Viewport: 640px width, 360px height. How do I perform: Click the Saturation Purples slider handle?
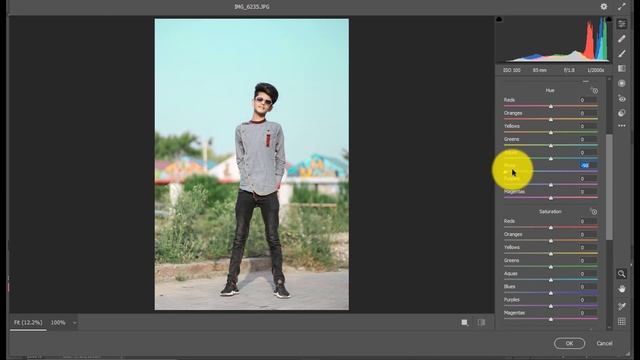(551, 306)
